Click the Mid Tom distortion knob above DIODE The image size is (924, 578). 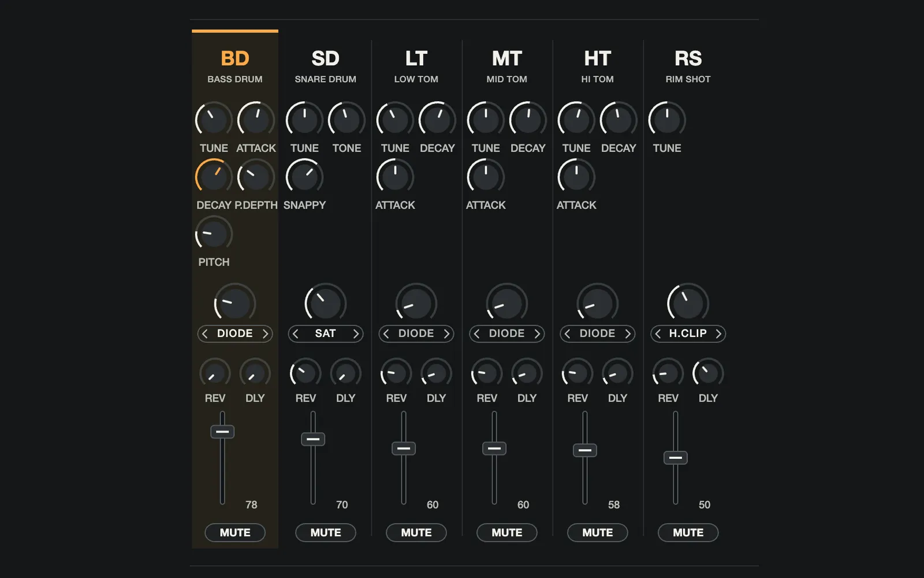507,303
